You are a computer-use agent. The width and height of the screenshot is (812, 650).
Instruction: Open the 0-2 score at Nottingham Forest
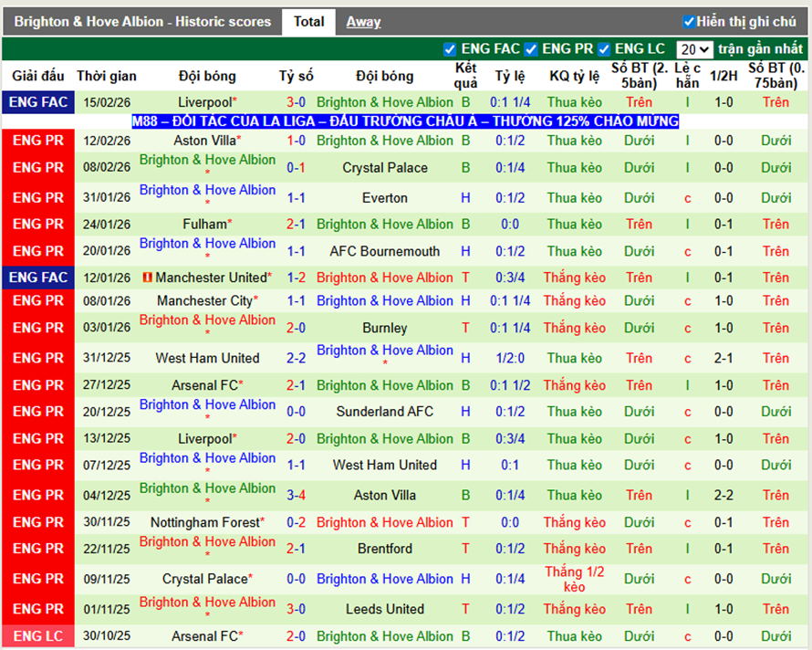[297, 522]
